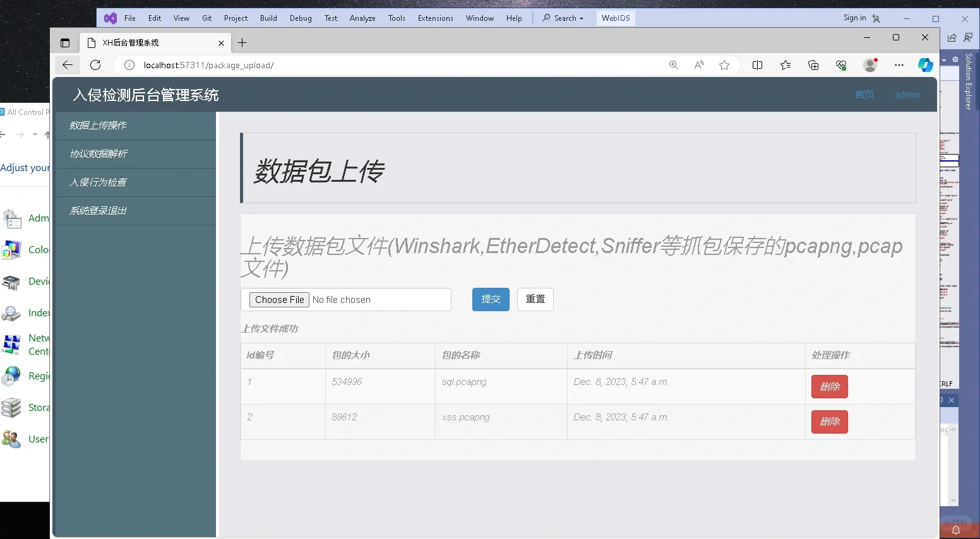Open the Search dropdown in Visual Studio
The height and width of the screenshot is (539, 980).
(562, 18)
